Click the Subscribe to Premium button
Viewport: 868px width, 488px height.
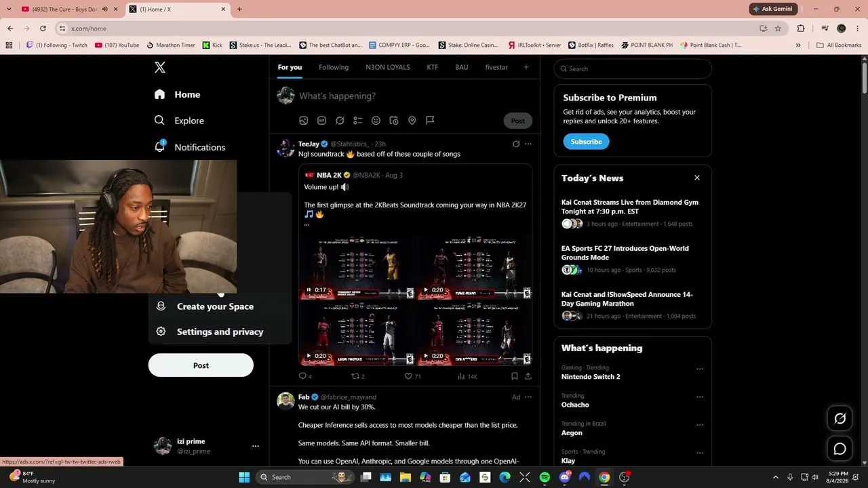tap(586, 142)
